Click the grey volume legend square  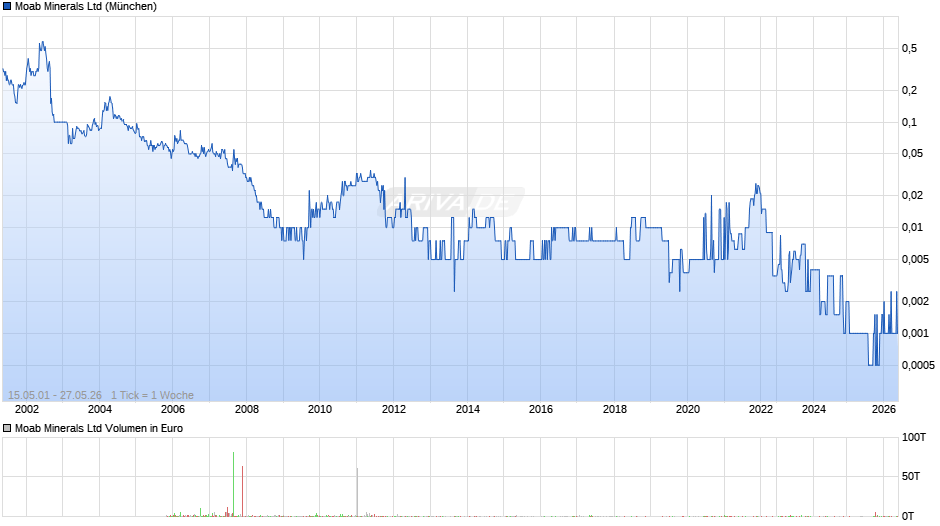(x=7, y=428)
